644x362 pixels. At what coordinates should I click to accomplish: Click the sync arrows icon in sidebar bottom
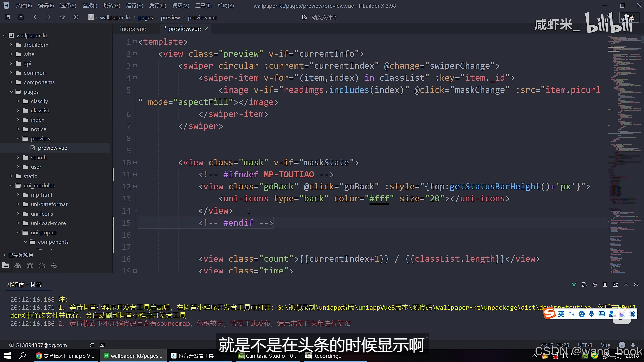coord(42,266)
